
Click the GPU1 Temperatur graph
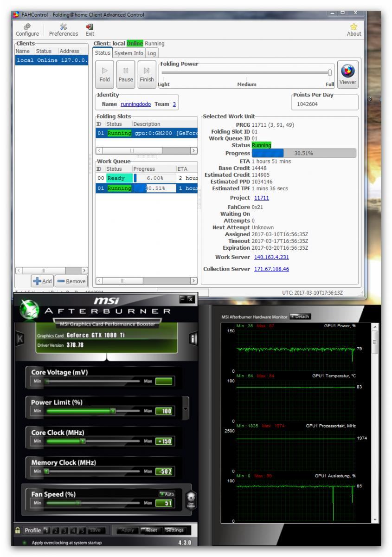tap(295, 400)
